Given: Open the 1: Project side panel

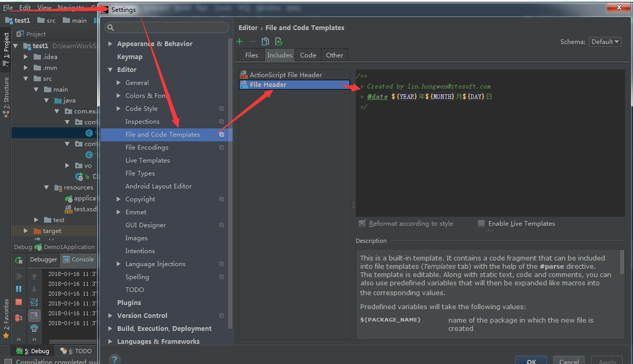Looking at the screenshot, I should point(6,49).
